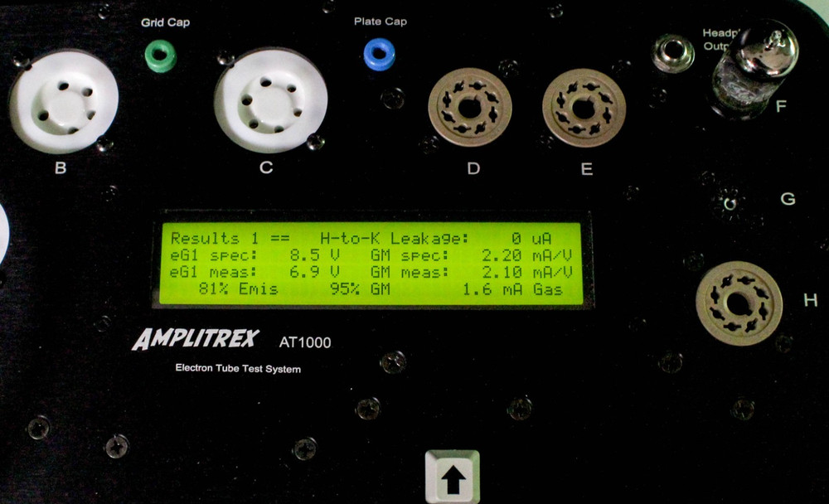Click the octal tube socket E
Screen dimensions: 829x504
(x=584, y=107)
